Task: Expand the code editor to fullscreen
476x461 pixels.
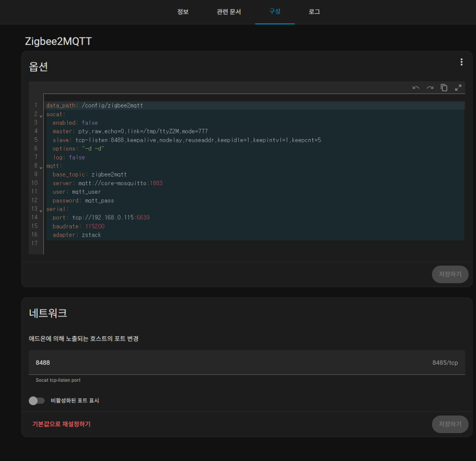Action: coord(458,88)
